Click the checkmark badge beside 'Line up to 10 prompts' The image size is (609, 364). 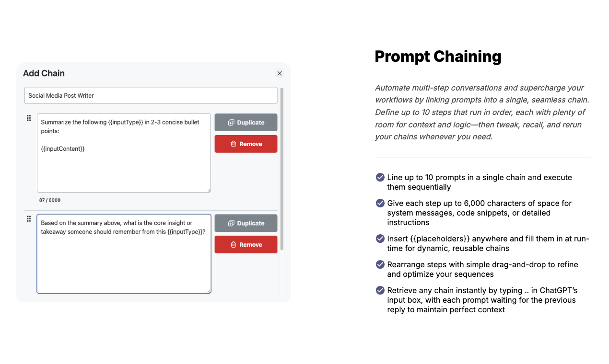click(380, 177)
